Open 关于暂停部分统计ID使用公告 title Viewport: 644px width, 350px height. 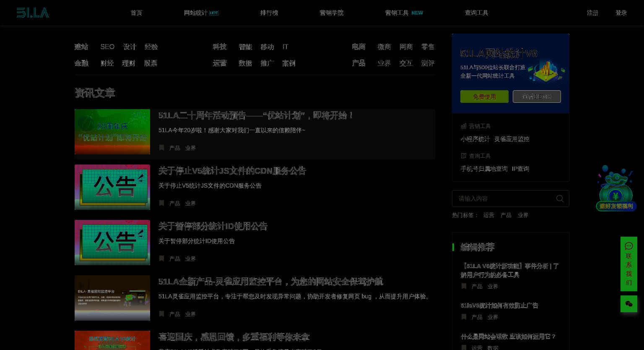pyautogui.click(x=213, y=226)
